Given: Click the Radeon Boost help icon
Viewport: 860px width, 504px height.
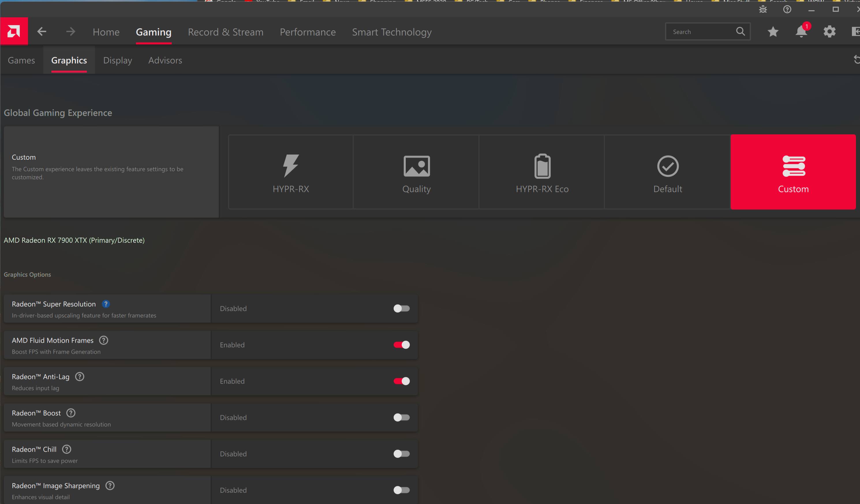Looking at the screenshot, I should pos(70,413).
